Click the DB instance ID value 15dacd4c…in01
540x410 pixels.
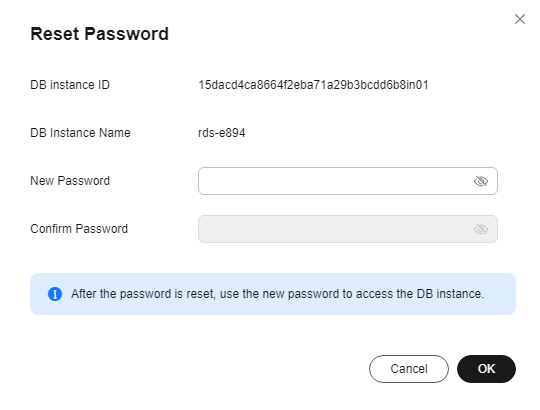[x=313, y=85]
